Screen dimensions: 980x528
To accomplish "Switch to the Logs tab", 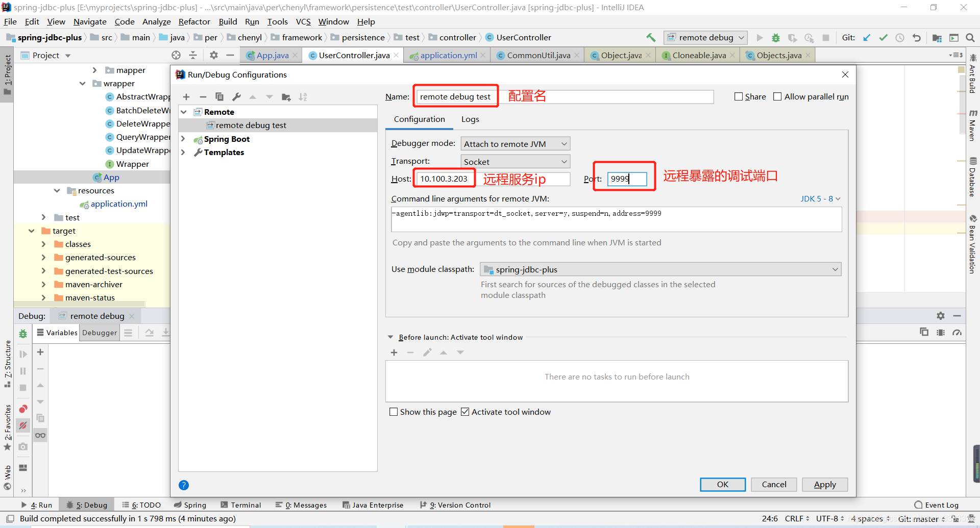I will (470, 119).
